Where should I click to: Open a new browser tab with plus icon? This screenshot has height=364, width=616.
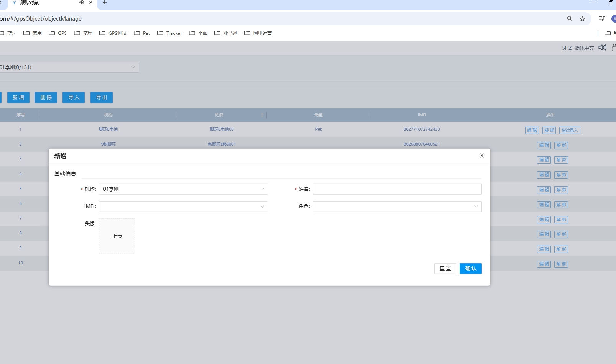click(x=105, y=3)
